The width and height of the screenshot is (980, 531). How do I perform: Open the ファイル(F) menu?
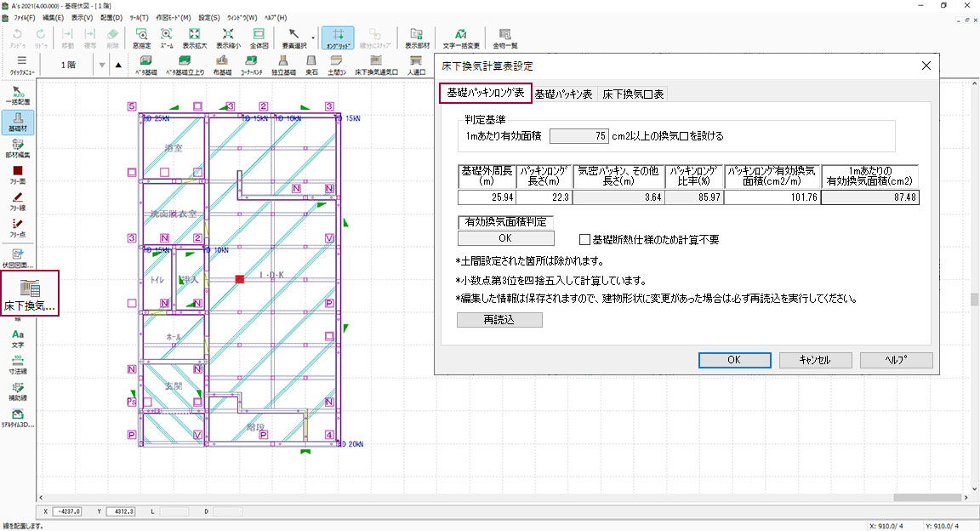pyautogui.click(x=25, y=18)
